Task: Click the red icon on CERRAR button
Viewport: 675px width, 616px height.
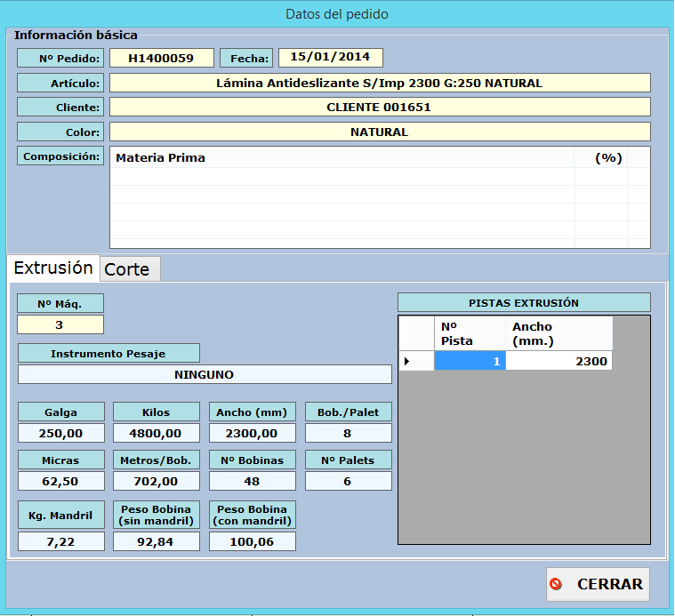Action: pos(557,584)
